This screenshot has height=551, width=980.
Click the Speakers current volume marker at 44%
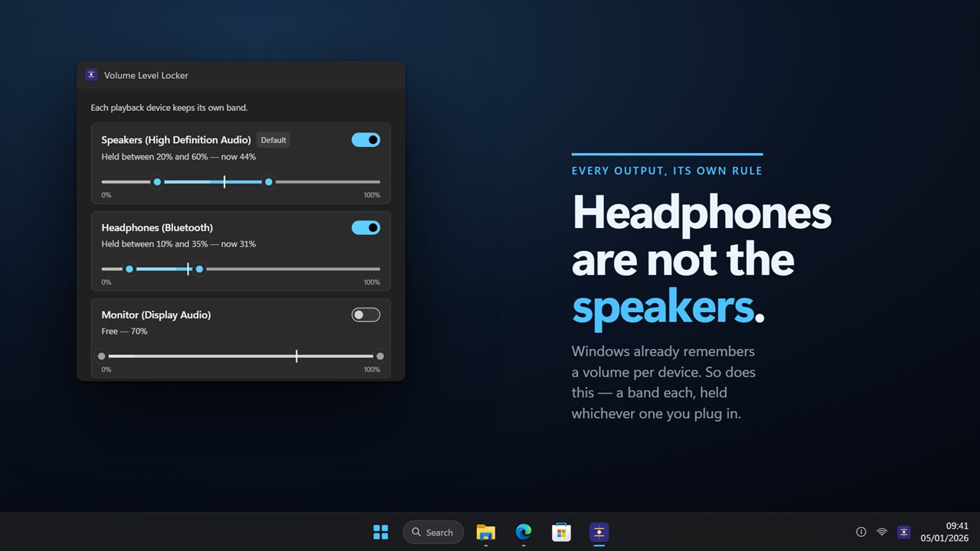point(224,182)
